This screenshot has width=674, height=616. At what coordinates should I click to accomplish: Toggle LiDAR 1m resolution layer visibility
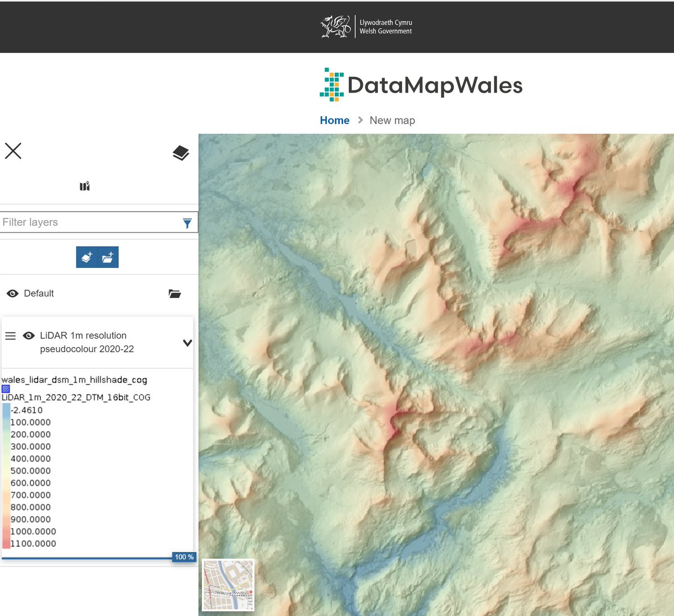pyautogui.click(x=29, y=336)
